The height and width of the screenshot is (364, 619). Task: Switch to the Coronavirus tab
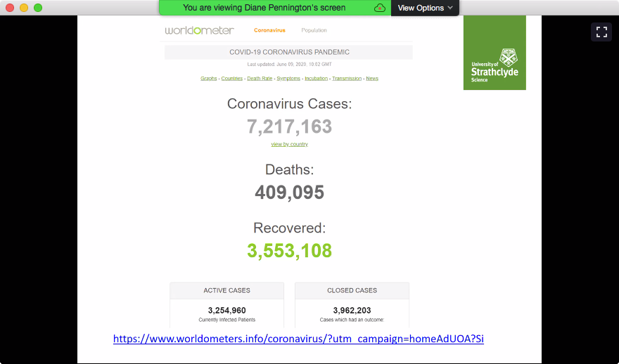(x=269, y=30)
